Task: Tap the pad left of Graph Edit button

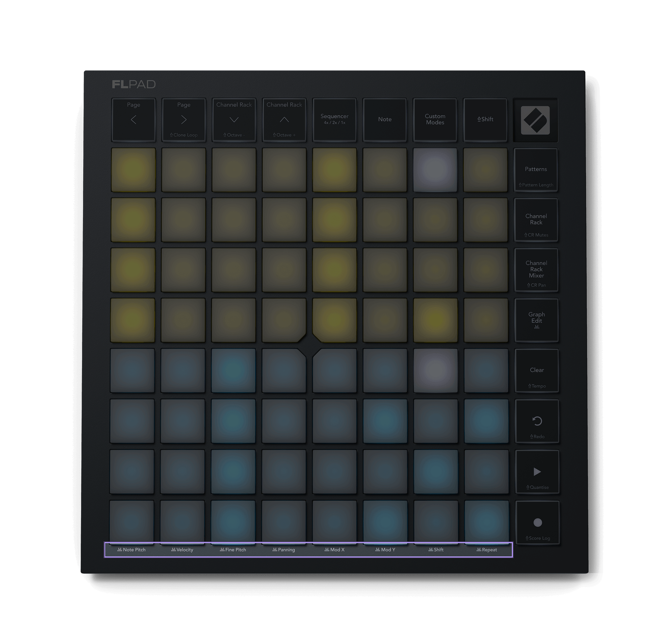Action: pos(486,320)
